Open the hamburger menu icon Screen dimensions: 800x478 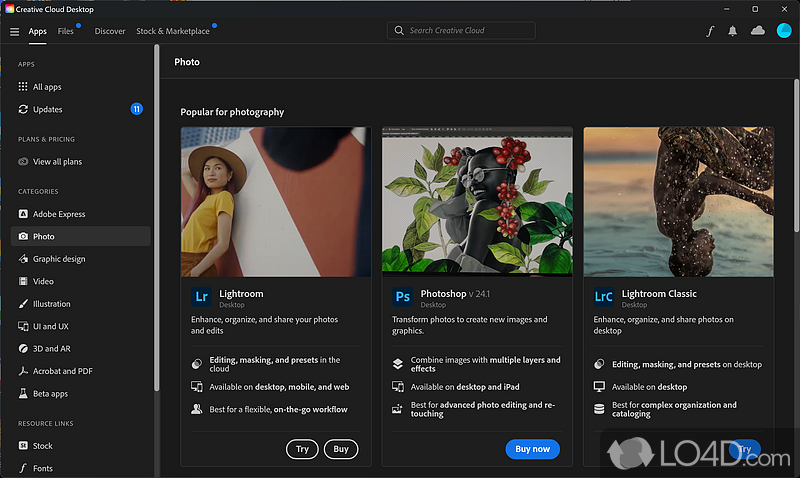coord(14,32)
